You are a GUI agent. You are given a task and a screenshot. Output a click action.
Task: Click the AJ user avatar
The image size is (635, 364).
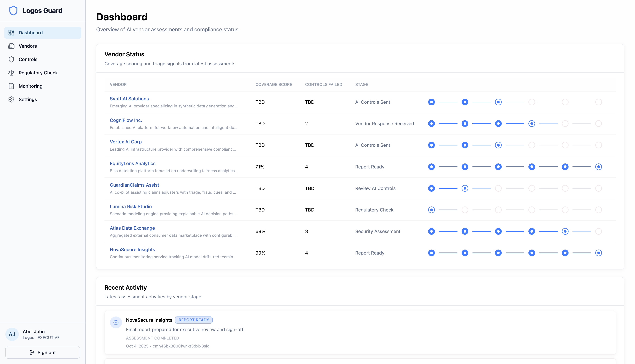pos(12,334)
